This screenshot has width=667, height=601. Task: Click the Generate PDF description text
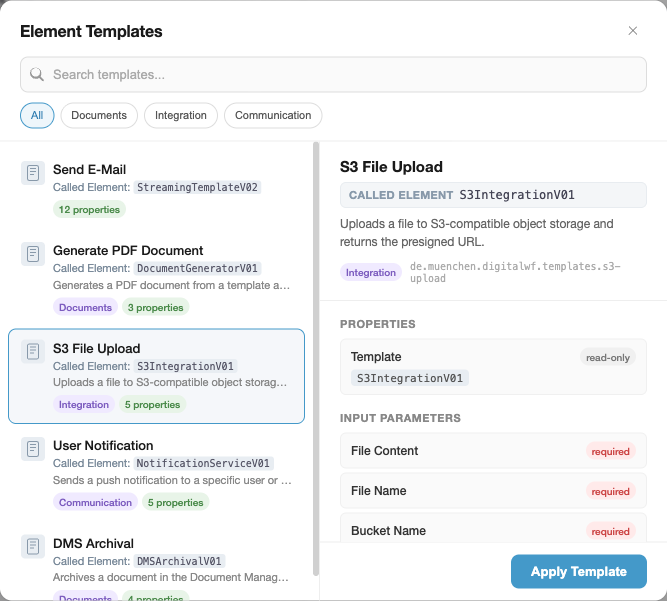point(171,285)
